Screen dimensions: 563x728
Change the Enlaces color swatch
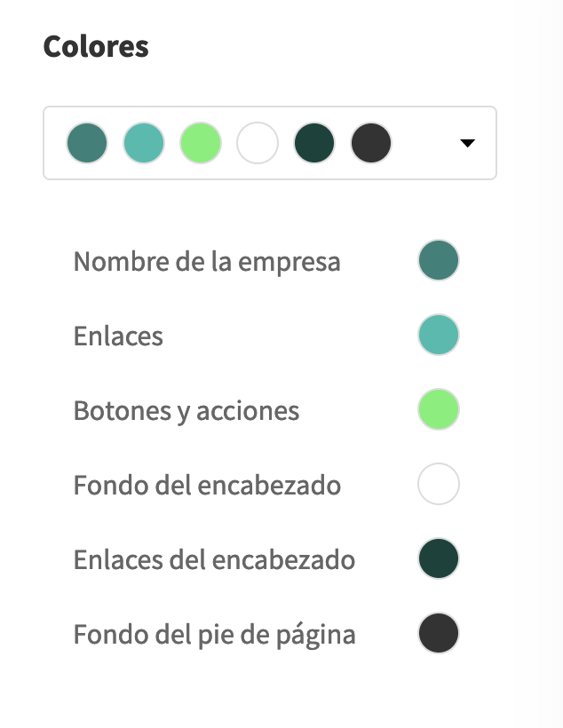pos(438,336)
